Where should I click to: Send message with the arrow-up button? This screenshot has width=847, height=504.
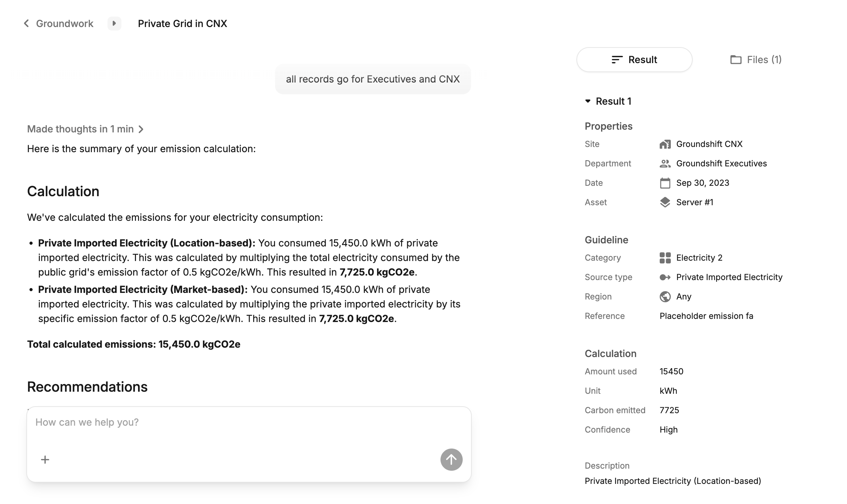point(451,460)
